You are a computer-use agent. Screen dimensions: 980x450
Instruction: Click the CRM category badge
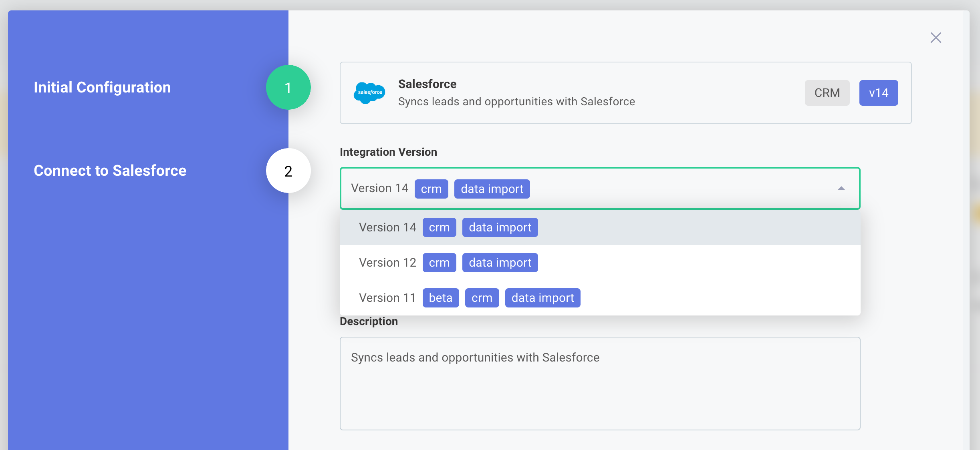[827, 92]
